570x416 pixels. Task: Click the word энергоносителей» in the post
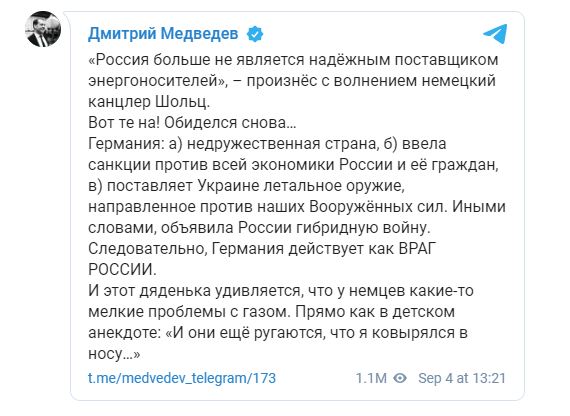(158, 81)
